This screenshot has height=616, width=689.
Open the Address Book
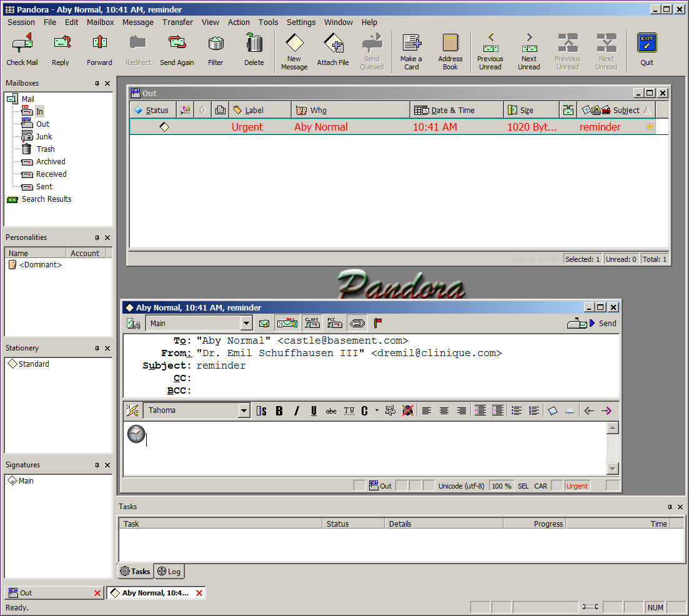click(450, 50)
